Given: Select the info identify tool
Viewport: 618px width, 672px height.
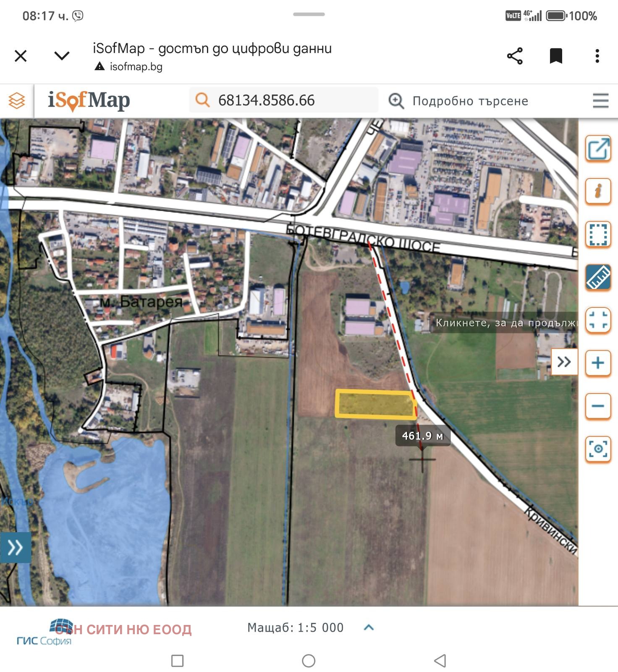Looking at the screenshot, I should (598, 191).
